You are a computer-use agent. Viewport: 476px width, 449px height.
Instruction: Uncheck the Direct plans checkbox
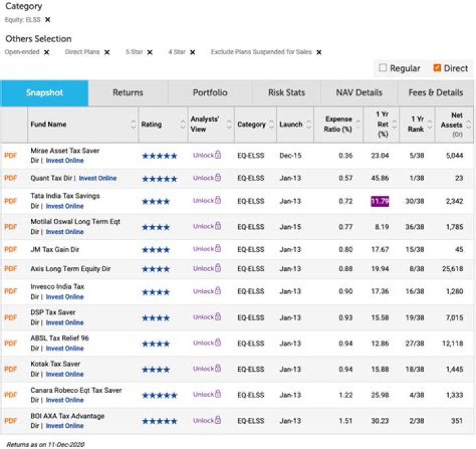click(437, 68)
